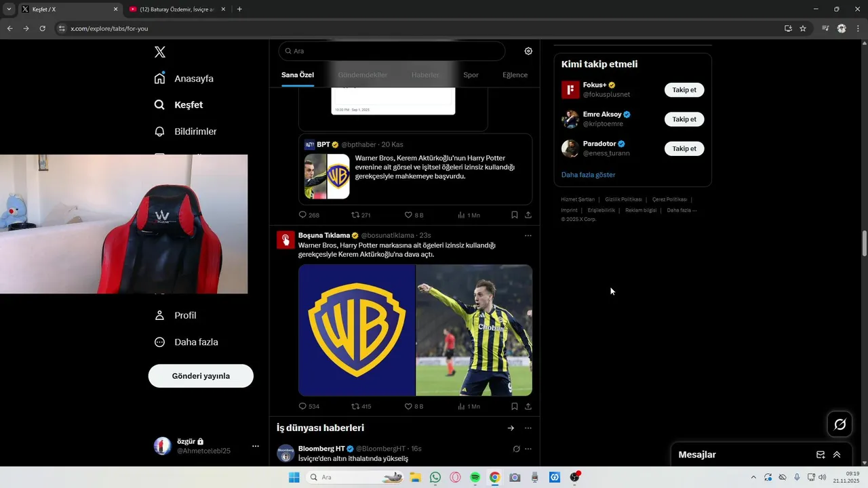Close the Keşfet / X browser tab

[x=115, y=9]
